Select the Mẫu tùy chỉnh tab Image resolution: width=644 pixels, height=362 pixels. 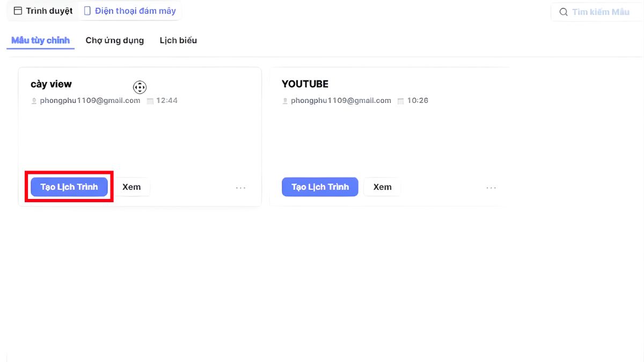tap(40, 40)
